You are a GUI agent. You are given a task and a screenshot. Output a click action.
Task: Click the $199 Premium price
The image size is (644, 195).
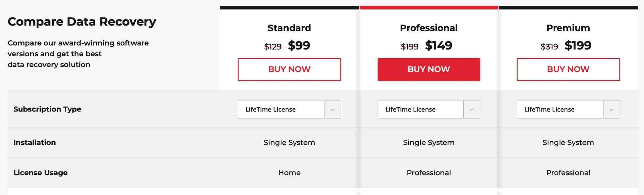[578, 45]
